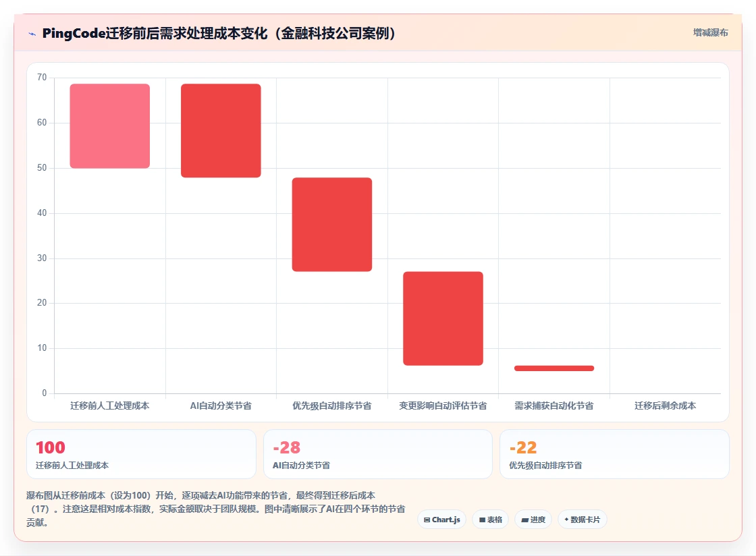Viewport: 756px width, 556px height.
Task: Click the thin 需求捕获自动化节省 bar
Action: 554,368
